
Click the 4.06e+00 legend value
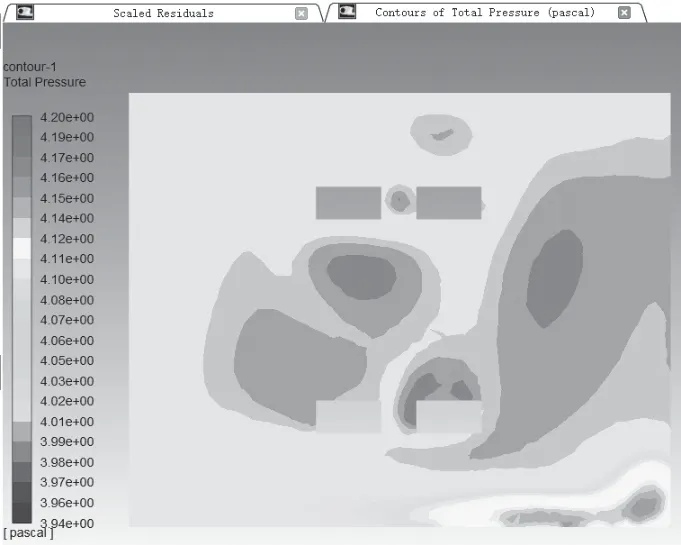[x=67, y=340]
